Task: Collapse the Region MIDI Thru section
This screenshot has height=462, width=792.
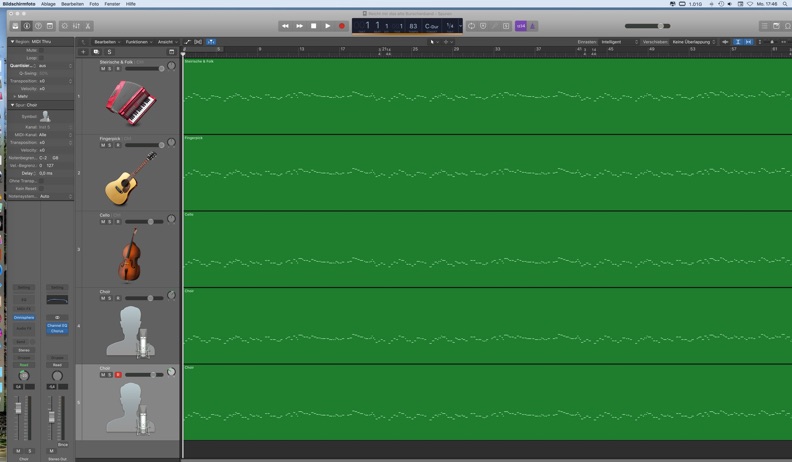Action: 13,41
